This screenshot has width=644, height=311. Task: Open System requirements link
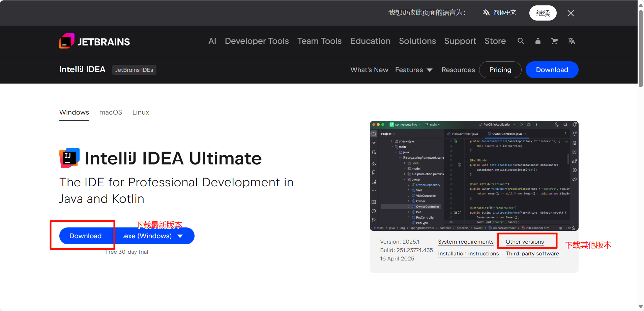click(x=466, y=242)
